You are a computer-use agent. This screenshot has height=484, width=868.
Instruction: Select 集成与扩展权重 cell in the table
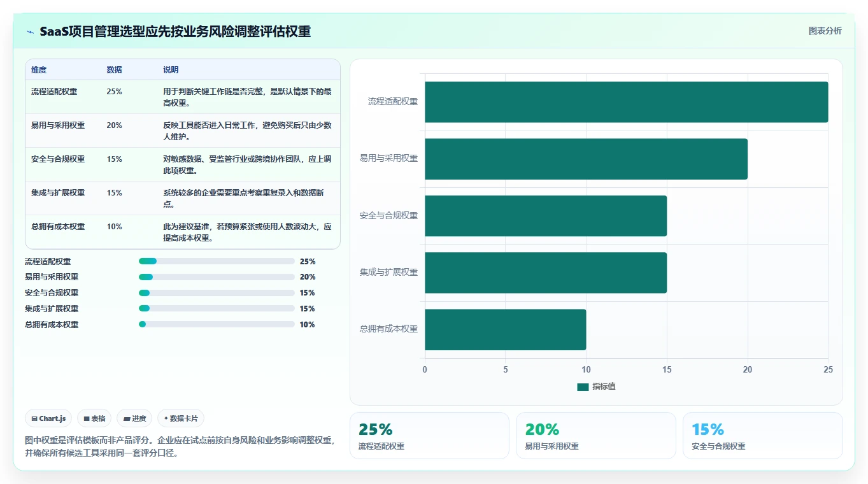point(58,193)
